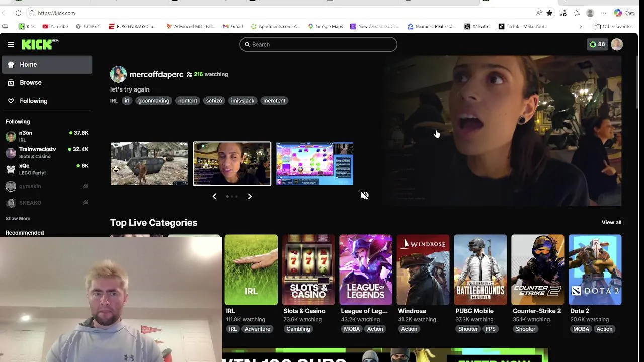Open the YouTube bookmark

click(55, 26)
